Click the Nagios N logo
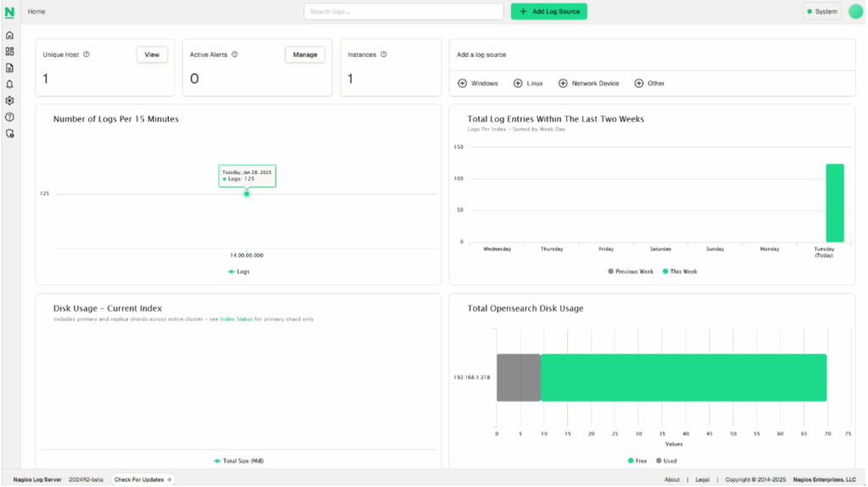 [9, 12]
